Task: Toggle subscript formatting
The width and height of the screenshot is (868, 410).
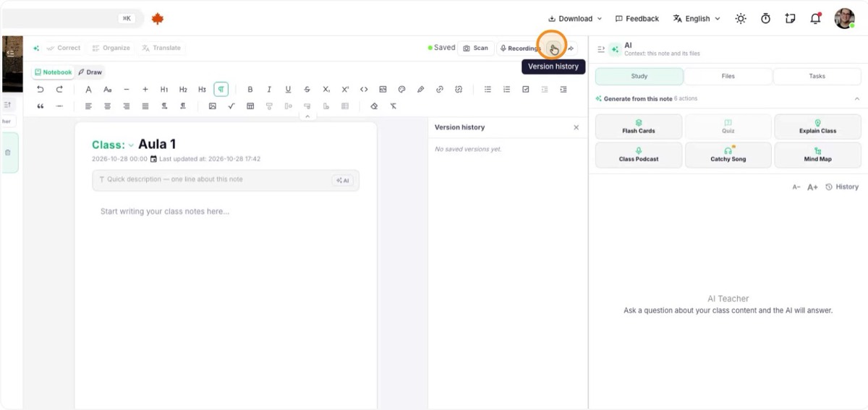Action: click(326, 90)
